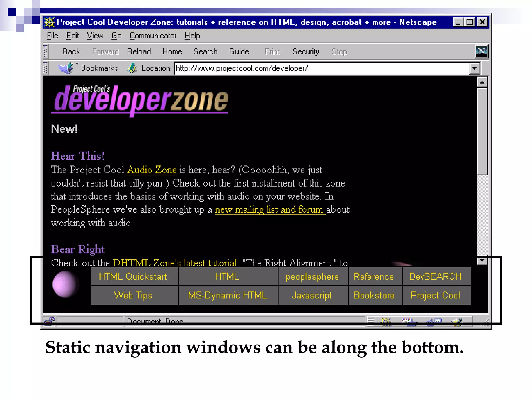
Task: Click the scroll-up arrow
Action: pyautogui.click(x=482, y=82)
